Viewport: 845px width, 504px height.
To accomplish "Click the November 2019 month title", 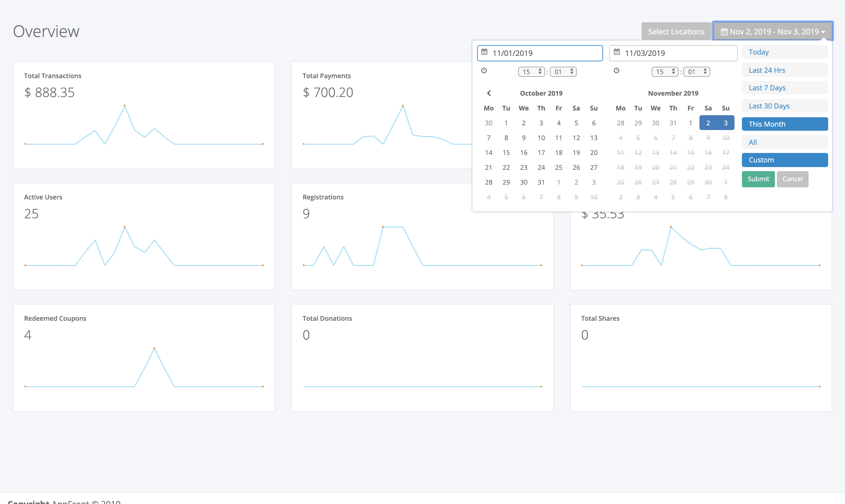I will pos(673,93).
